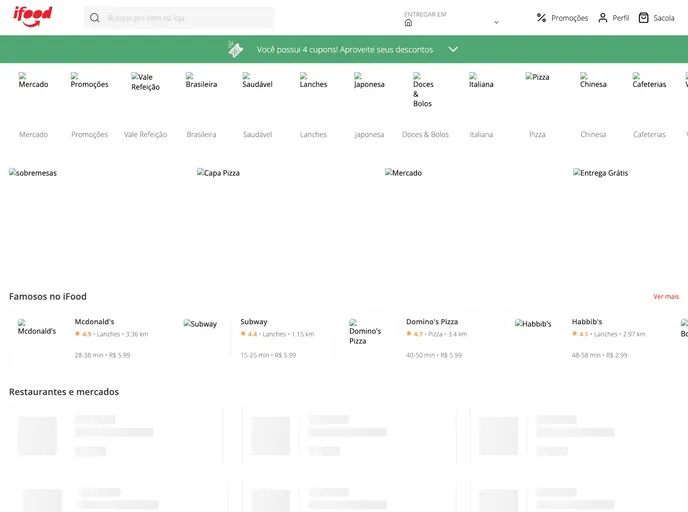Select the Italiana category image
688x512 pixels.
coord(481,80)
